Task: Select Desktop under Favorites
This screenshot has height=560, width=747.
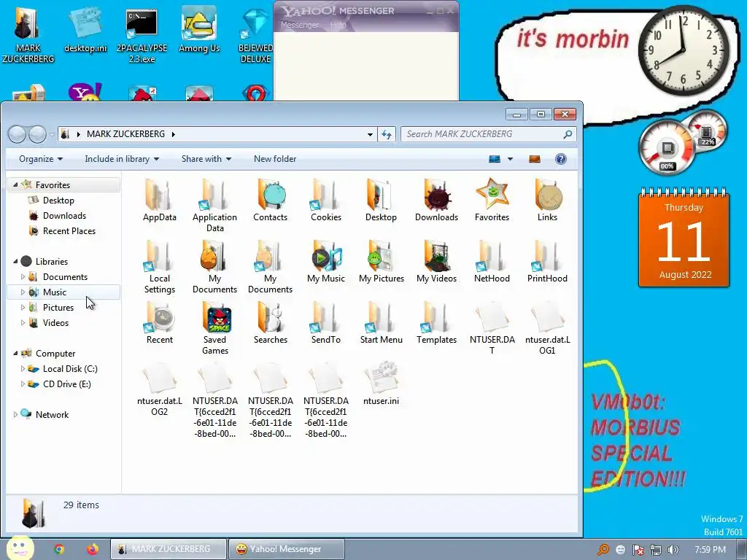Action: [58, 201]
